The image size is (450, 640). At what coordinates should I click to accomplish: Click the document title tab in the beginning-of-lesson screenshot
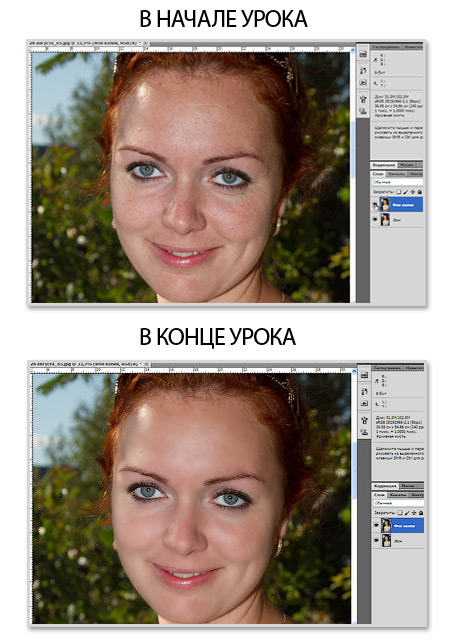click(86, 43)
